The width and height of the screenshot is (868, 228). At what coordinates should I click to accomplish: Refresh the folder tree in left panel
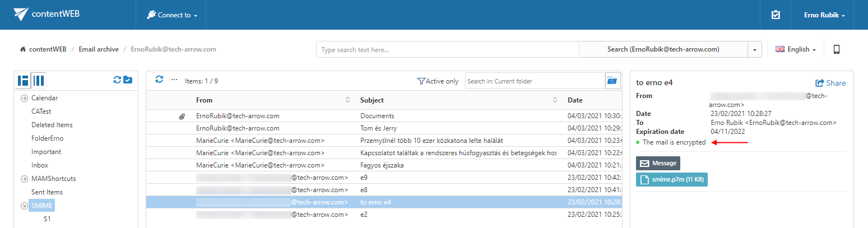[117, 80]
